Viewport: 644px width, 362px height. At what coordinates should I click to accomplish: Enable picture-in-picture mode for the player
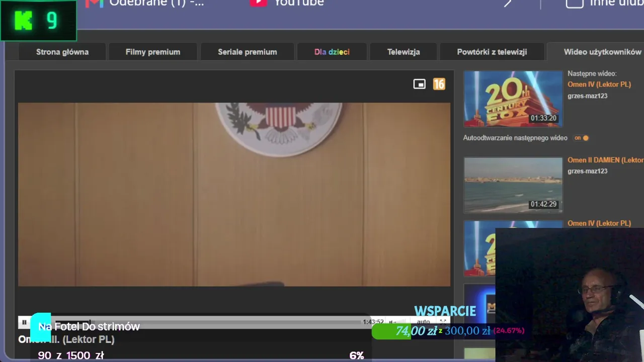(x=419, y=84)
